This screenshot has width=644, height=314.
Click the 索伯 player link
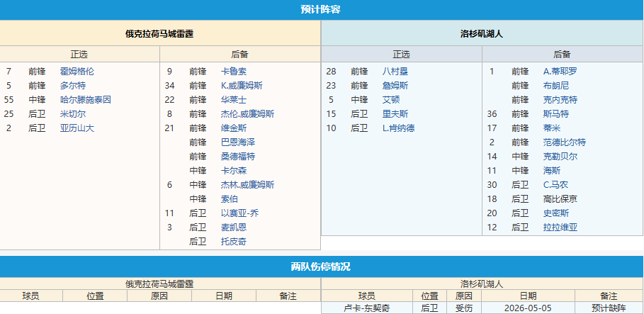(229, 199)
